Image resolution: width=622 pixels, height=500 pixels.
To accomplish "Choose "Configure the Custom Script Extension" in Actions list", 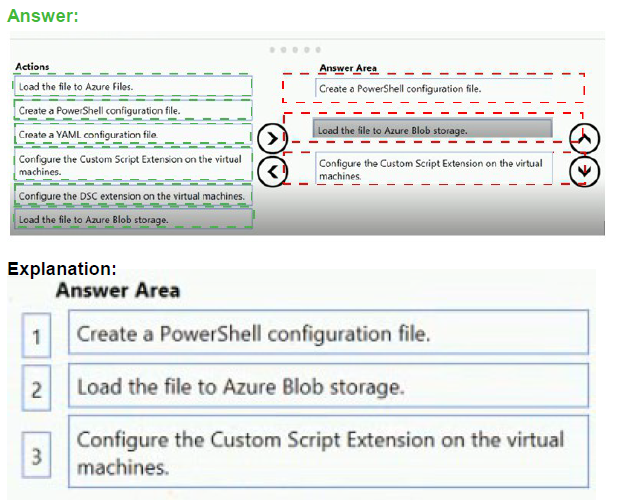I will pyautogui.click(x=133, y=165).
